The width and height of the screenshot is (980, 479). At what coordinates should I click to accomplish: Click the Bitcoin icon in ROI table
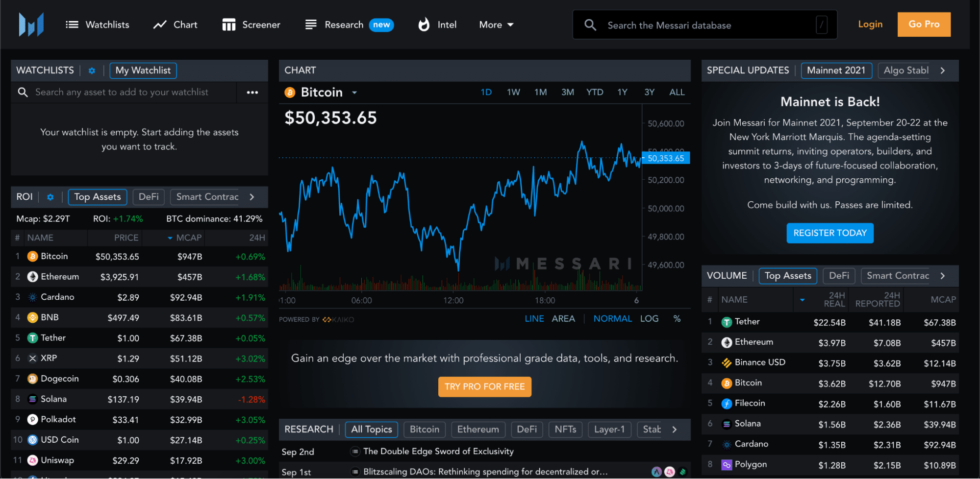[x=32, y=256]
